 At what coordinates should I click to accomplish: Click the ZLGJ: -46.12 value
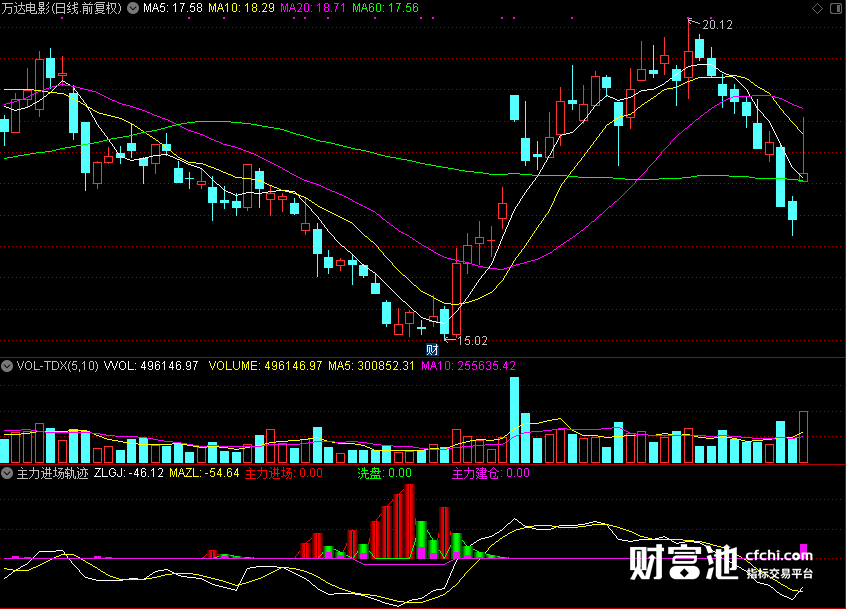128,473
